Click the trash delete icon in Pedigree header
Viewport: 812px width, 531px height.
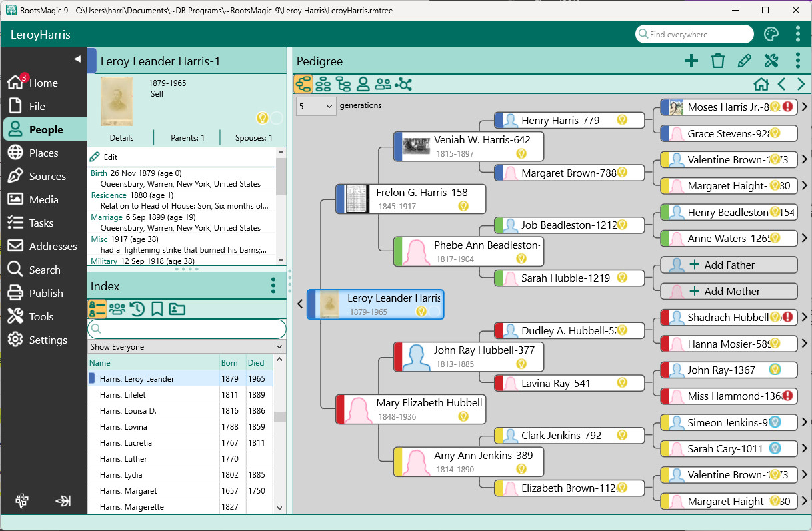click(718, 61)
